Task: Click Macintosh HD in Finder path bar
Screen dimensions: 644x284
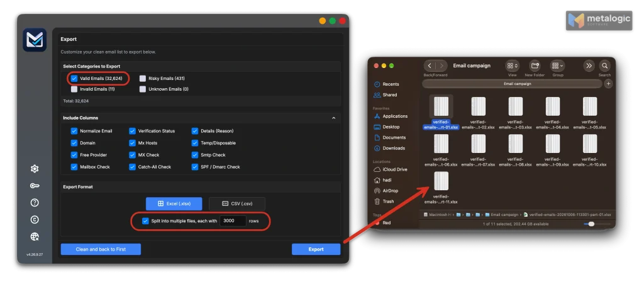Action: pyautogui.click(x=438, y=215)
